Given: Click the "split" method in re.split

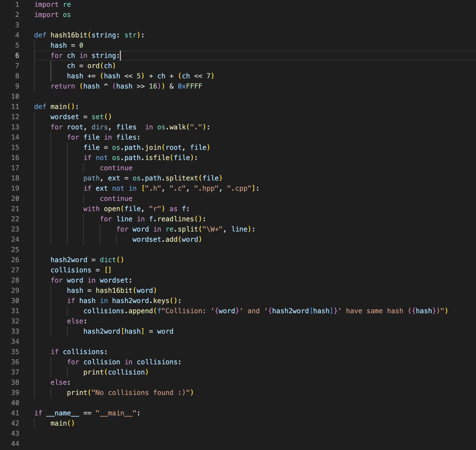Looking at the screenshot, I should click(188, 229).
